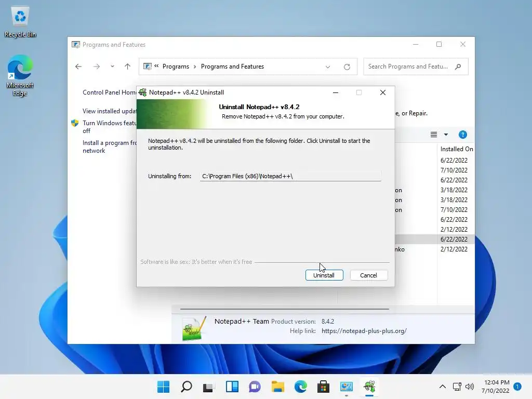Expand the address bar history dropdown
The image size is (532, 399).
click(x=328, y=67)
